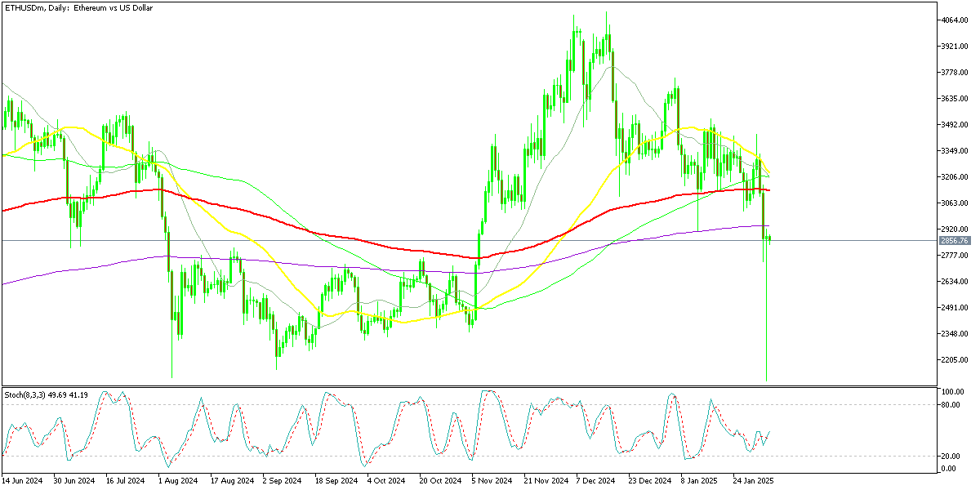Click the 23 Dec 2024 date label
This screenshot has width=980, height=490.
(x=651, y=481)
